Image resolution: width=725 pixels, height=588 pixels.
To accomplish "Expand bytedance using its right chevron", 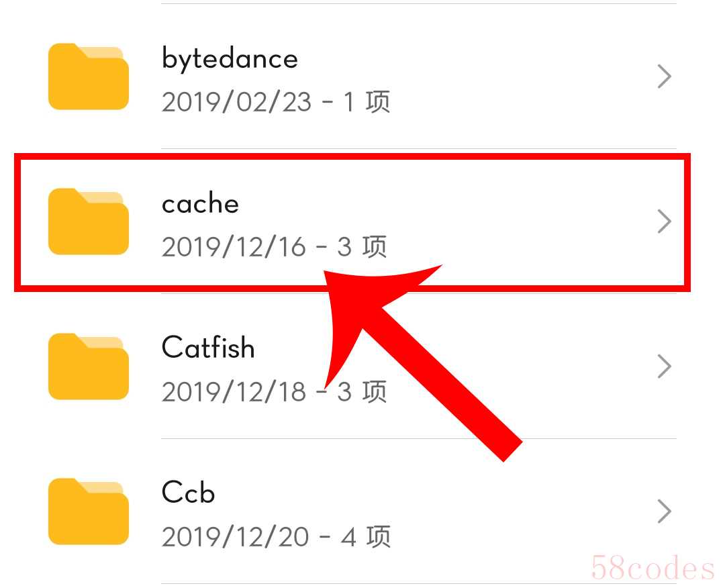I will click(x=664, y=77).
